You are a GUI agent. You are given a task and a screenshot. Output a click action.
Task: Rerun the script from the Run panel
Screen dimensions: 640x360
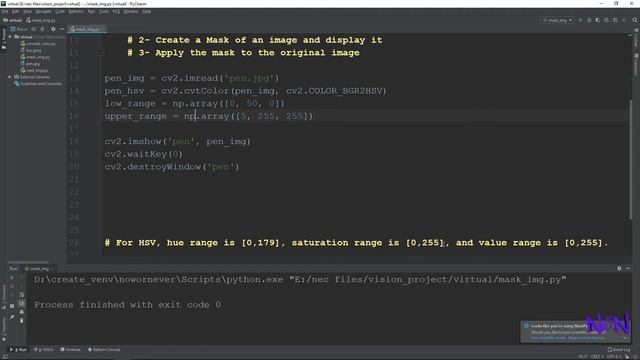[12, 278]
